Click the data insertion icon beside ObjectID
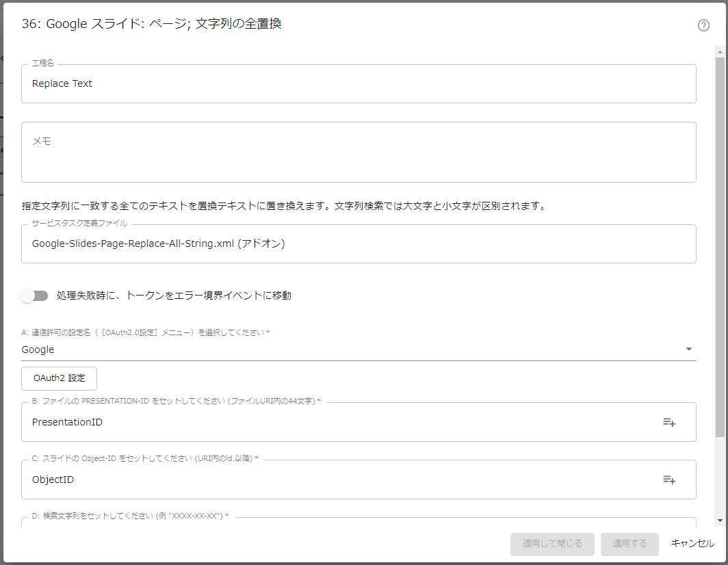This screenshot has height=565, width=728. coord(669,479)
